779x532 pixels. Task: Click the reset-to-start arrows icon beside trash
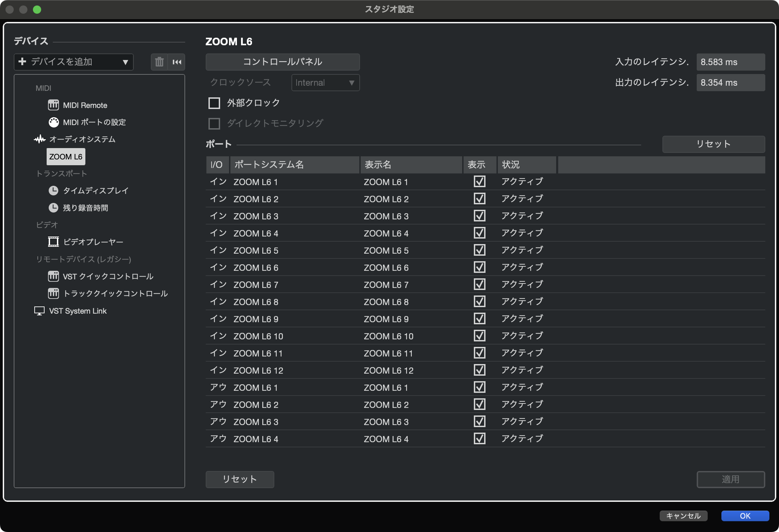pos(177,62)
